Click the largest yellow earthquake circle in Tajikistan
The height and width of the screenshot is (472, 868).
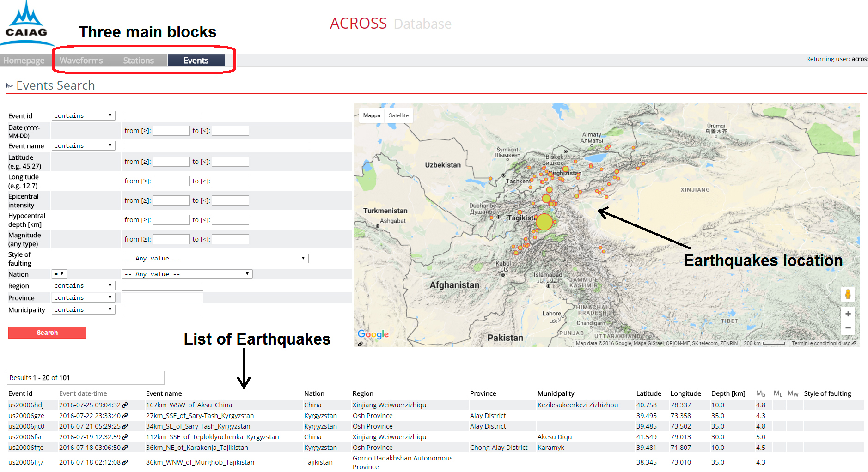[544, 222]
